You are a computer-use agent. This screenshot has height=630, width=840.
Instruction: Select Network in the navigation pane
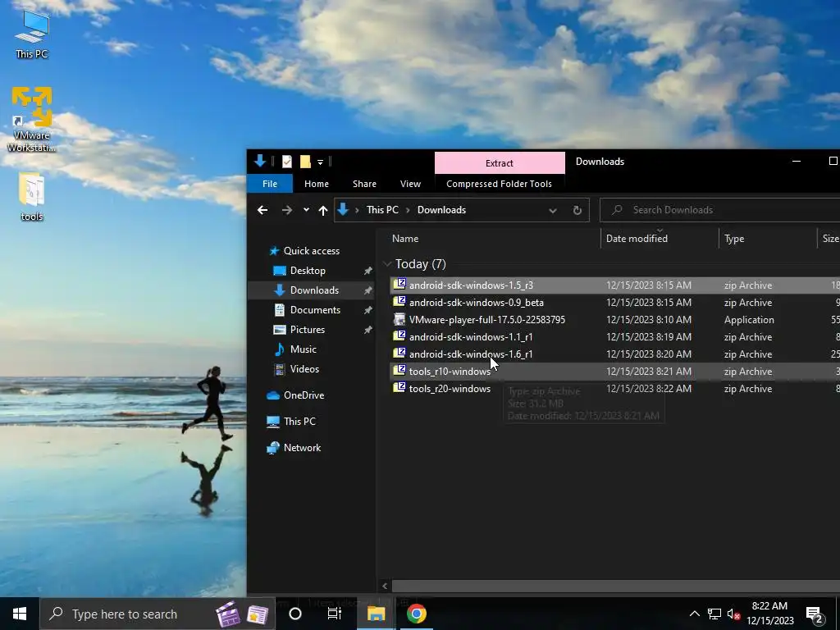tap(302, 448)
